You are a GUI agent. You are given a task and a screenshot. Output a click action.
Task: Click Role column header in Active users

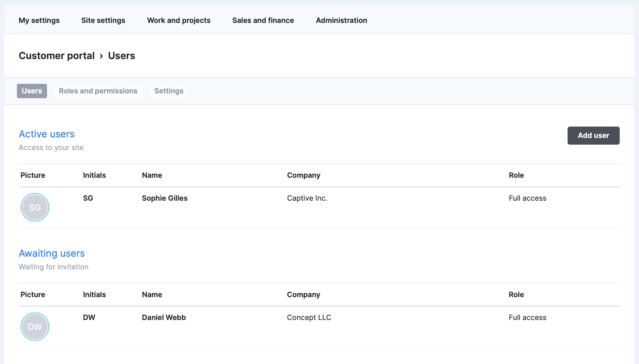(x=516, y=175)
